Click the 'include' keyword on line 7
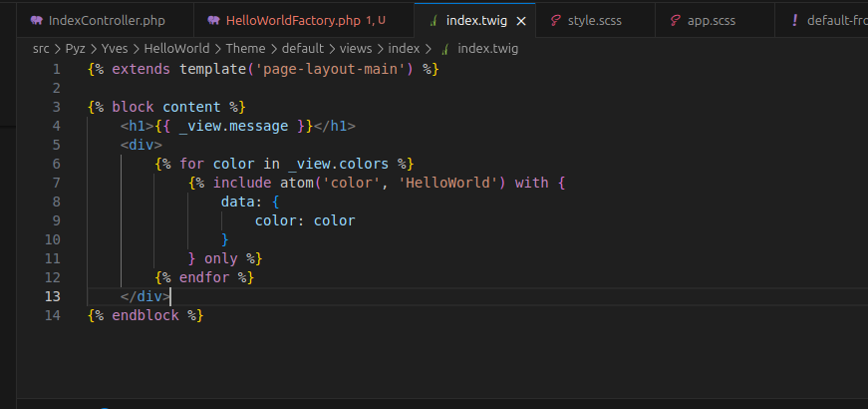The image size is (868, 409). pyautogui.click(x=242, y=183)
